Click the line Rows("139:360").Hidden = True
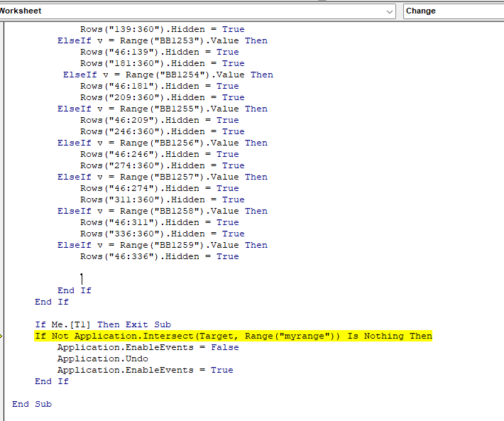Viewport: 504px width, 421px height. tap(163, 30)
